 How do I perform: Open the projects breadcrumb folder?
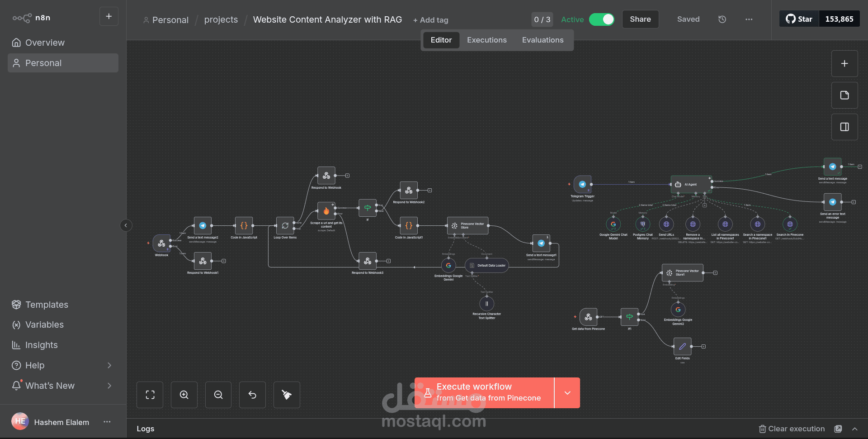(221, 20)
